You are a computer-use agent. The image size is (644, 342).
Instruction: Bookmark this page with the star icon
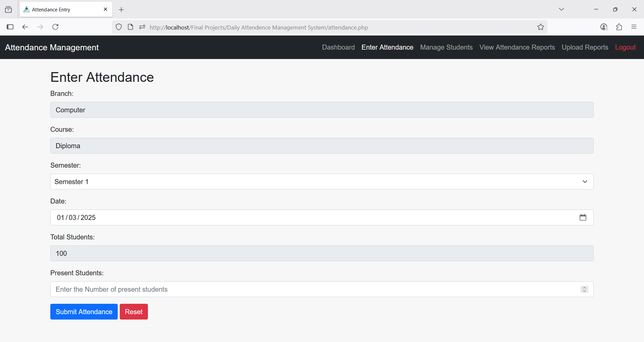[x=540, y=27]
